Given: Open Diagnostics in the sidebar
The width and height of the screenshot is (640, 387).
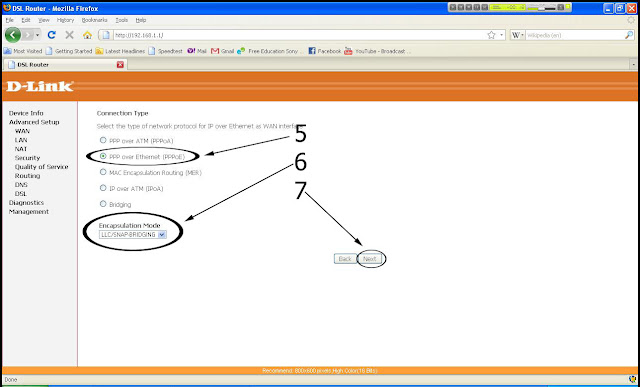Looking at the screenshot, I should tap(27, 203).
